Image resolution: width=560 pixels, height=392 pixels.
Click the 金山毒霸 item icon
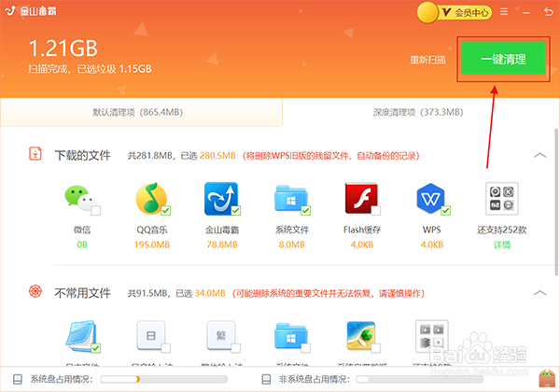coord(220,199)
